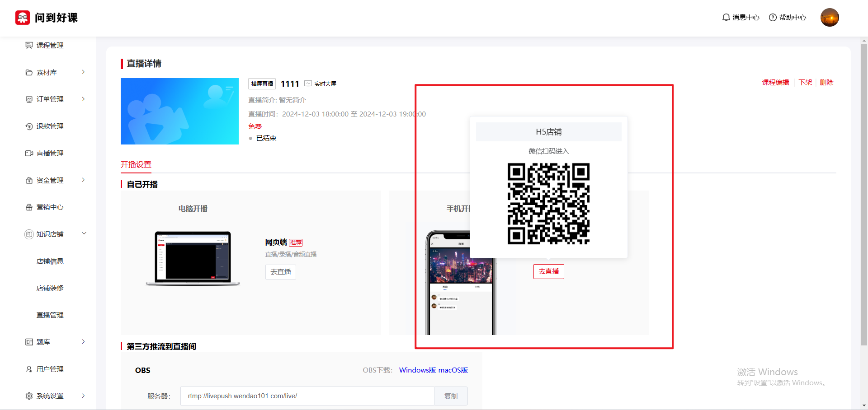Click the 横屏直播 tag

(x=262, y=84)
